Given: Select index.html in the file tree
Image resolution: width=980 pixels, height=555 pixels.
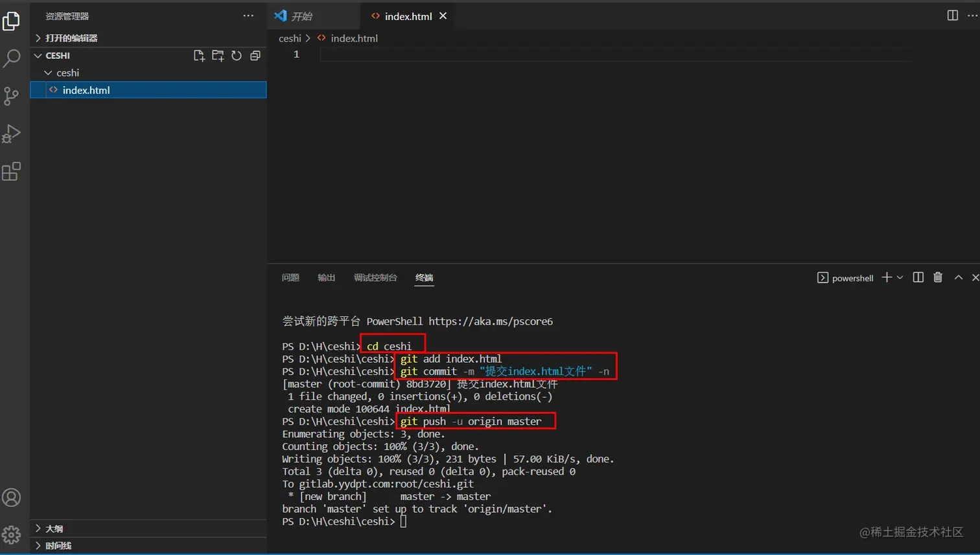Looking at the screenshot, I should [x=148, y=90].
